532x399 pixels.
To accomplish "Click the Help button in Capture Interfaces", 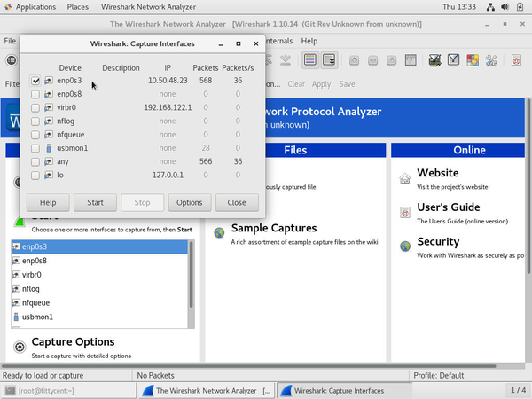I will point(48,202).
